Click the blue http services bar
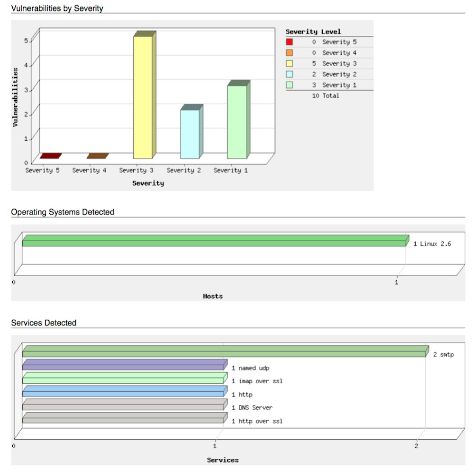Screen dimensions: 476x469 [125, 391]
